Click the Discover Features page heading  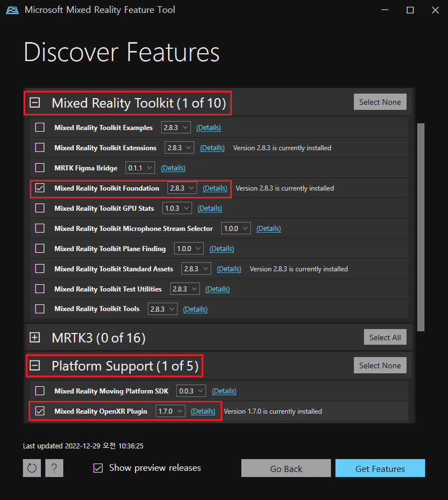click(122, 52)
